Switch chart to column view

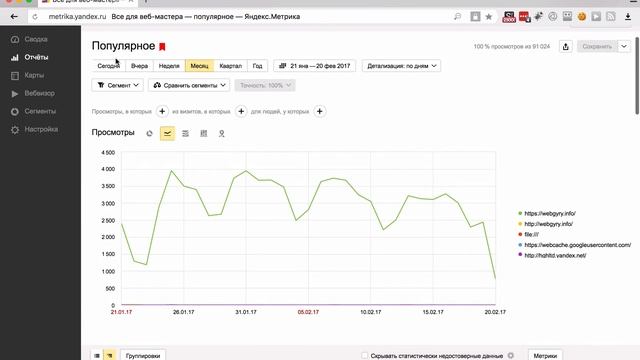click(203, 133)
